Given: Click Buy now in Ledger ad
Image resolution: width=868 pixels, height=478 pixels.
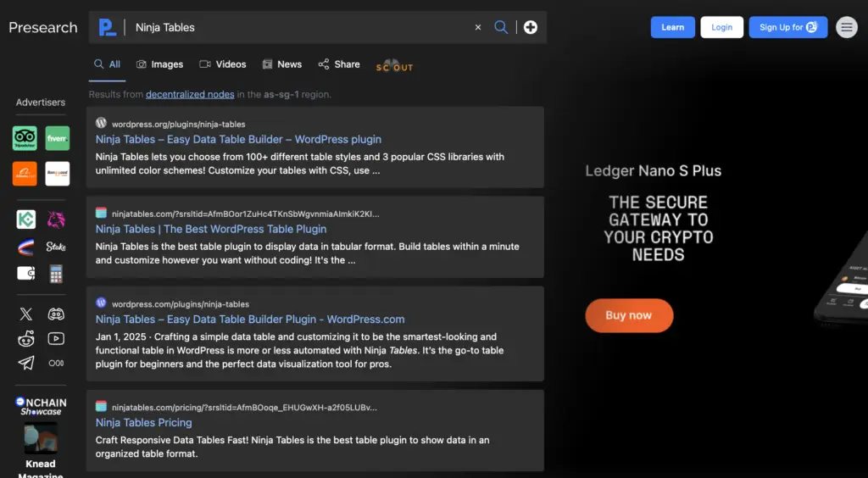Looking at the screenshot, I should (x=629, y=315).
